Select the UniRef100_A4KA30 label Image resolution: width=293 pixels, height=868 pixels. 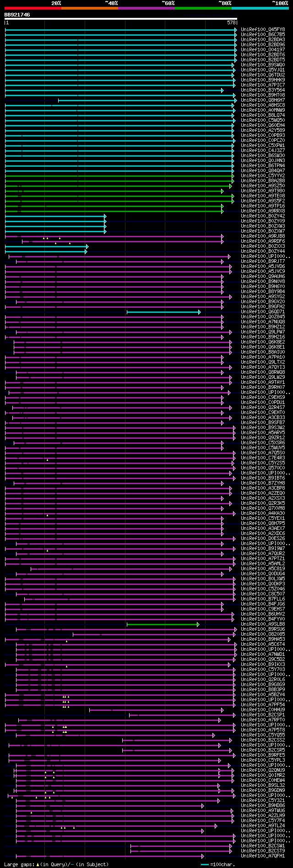click(x=263, y=513)
